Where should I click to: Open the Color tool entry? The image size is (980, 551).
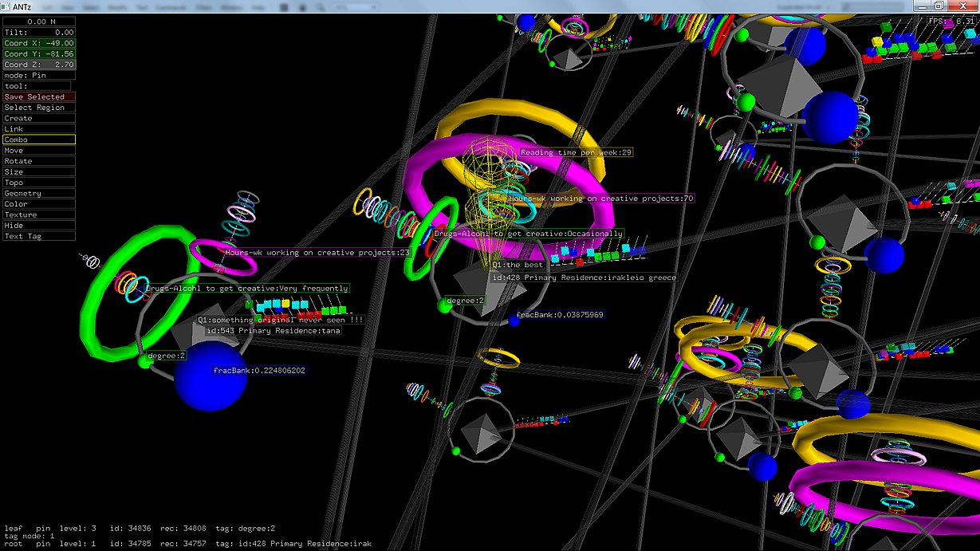point(39,204)
